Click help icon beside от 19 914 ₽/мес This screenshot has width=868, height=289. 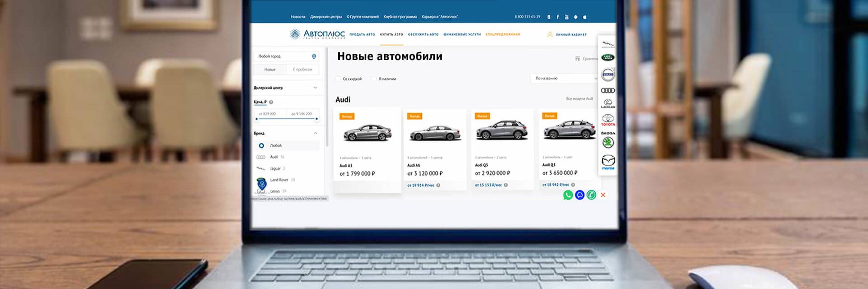(x=438, y=185)
